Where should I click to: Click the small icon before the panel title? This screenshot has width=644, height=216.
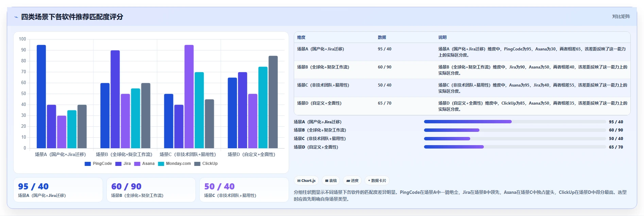[16, 17]
